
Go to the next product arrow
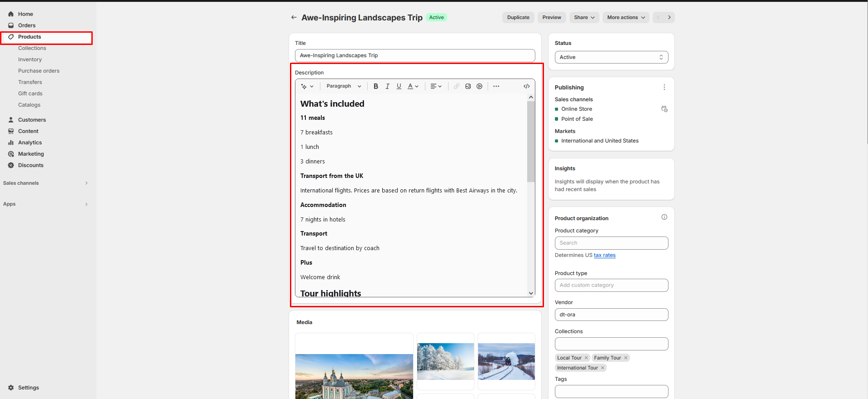coord(669,17)
